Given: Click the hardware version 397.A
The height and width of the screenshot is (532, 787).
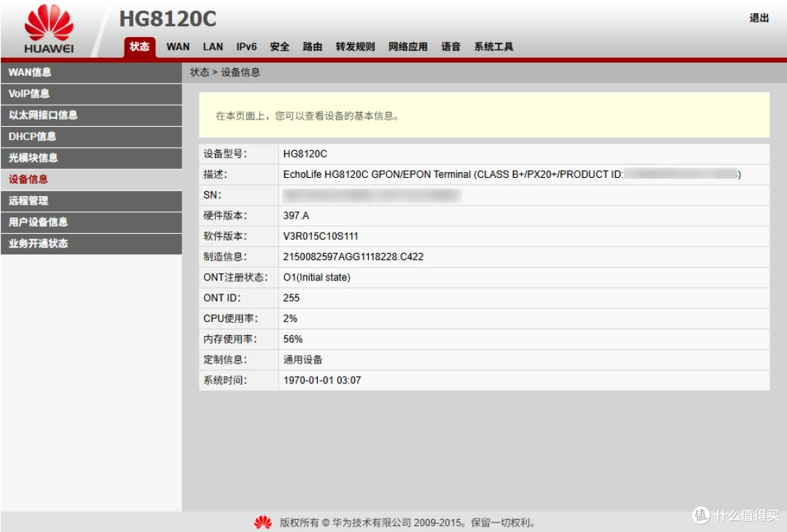Looking at the screenshot, I should click(296, 216).
